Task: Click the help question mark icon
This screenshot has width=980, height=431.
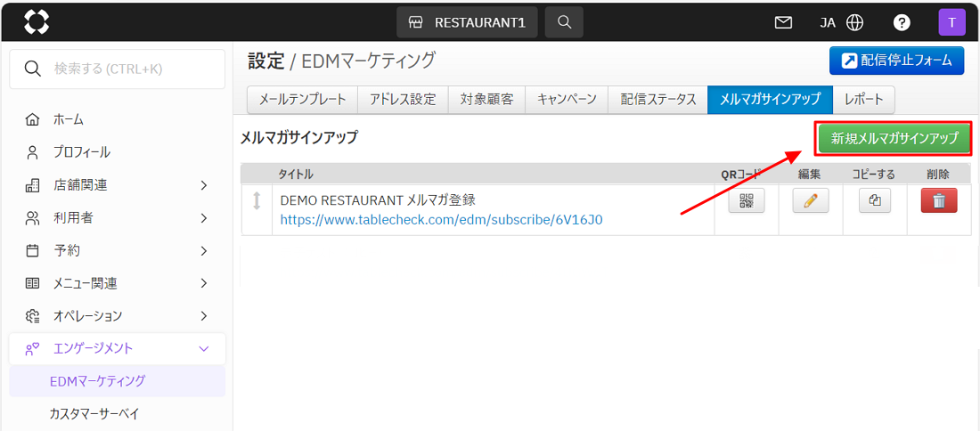Action: tap(902, 22)
